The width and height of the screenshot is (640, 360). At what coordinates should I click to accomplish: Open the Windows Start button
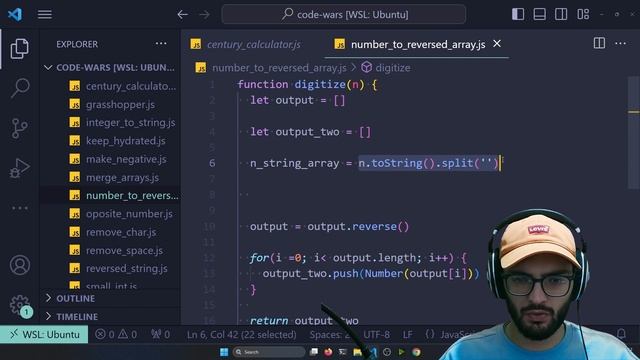[224, 352]
